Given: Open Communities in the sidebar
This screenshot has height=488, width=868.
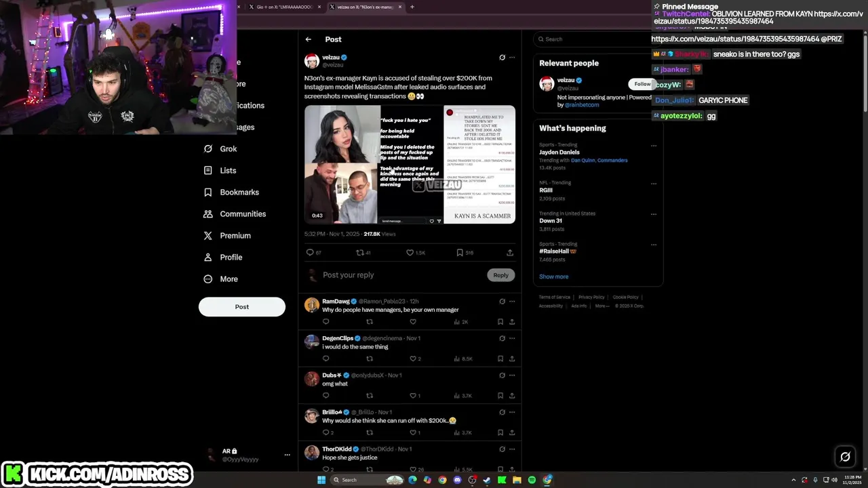Looking at the screenshot, I should (235, 214).
